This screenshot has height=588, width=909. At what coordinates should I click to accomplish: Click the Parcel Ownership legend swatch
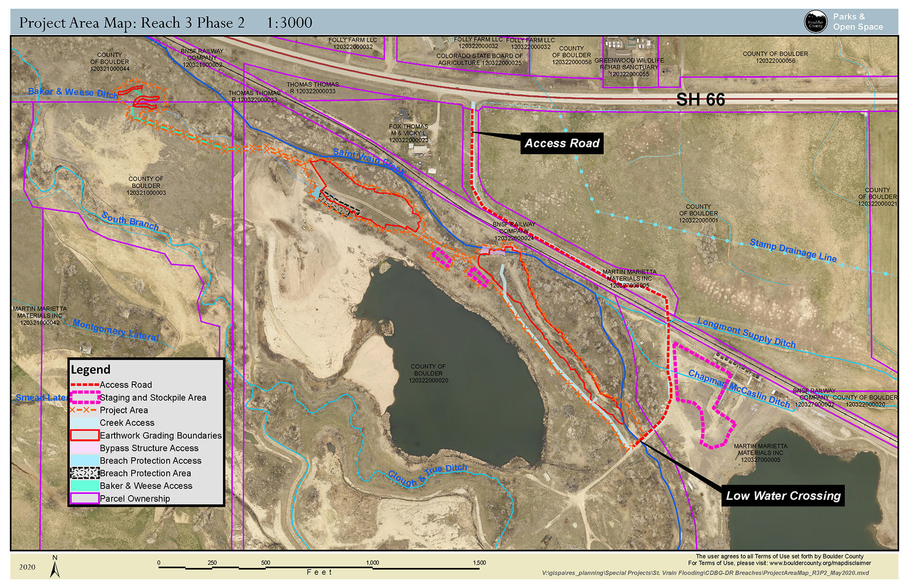(x=85, y=499)
